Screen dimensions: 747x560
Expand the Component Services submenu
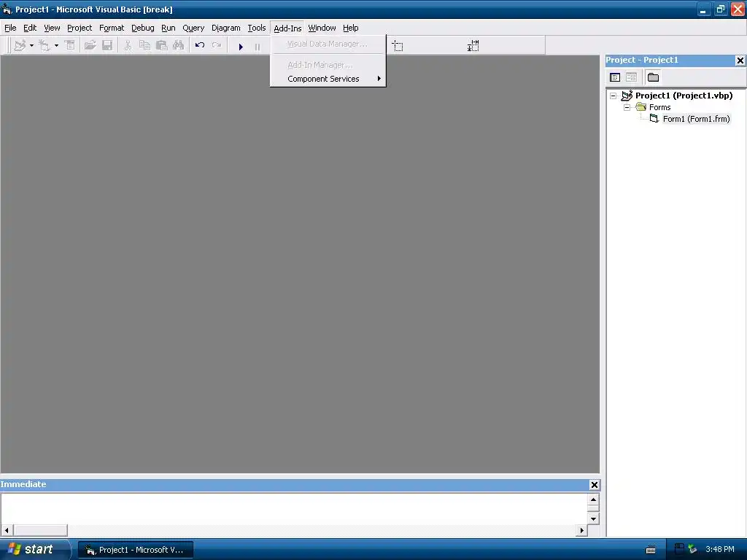pos(328,79)
